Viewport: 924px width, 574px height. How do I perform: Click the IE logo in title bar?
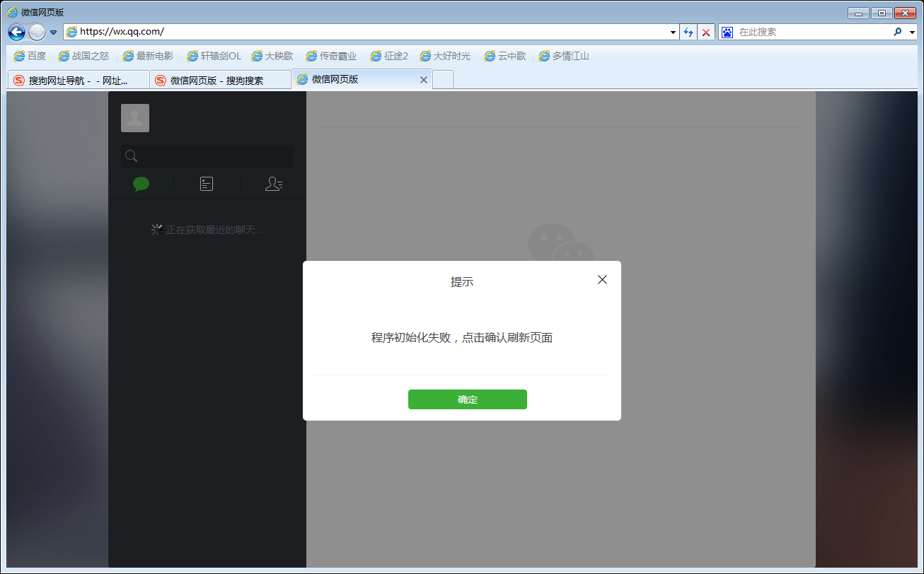tap(12, 12)
